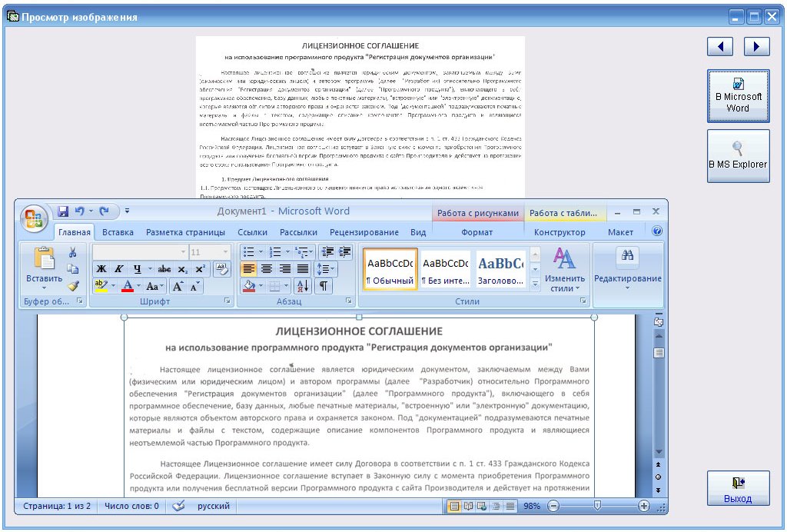The width and height of the screenshot is (787, 532).
Task: Apply paragraph shading with paint bucket
Action: [249, 286]
